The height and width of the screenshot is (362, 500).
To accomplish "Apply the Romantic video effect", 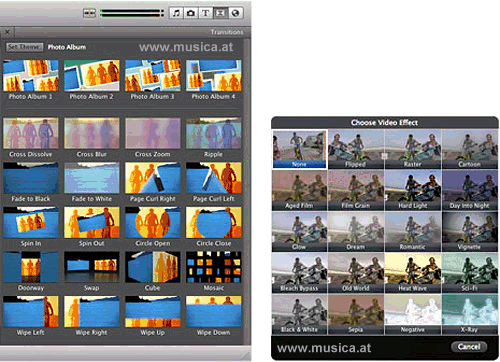I will coord(413,232).
